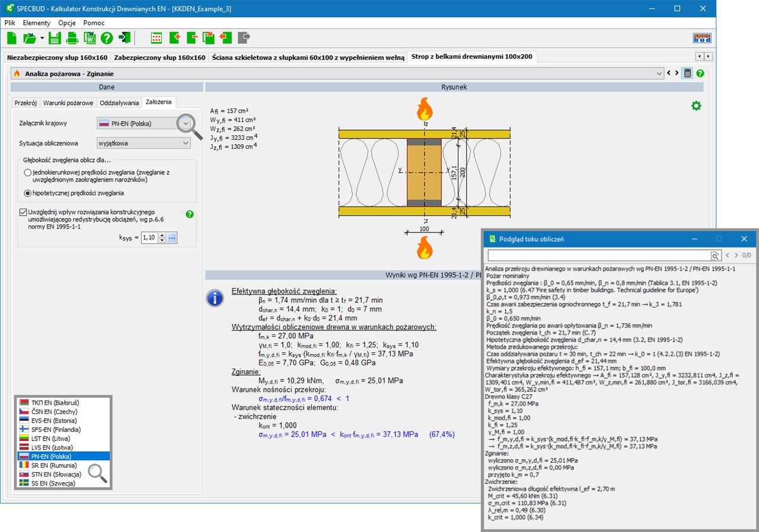Switch to the Warunki pożarowe tab
The image size is (759, 532).
coord(68,103)
